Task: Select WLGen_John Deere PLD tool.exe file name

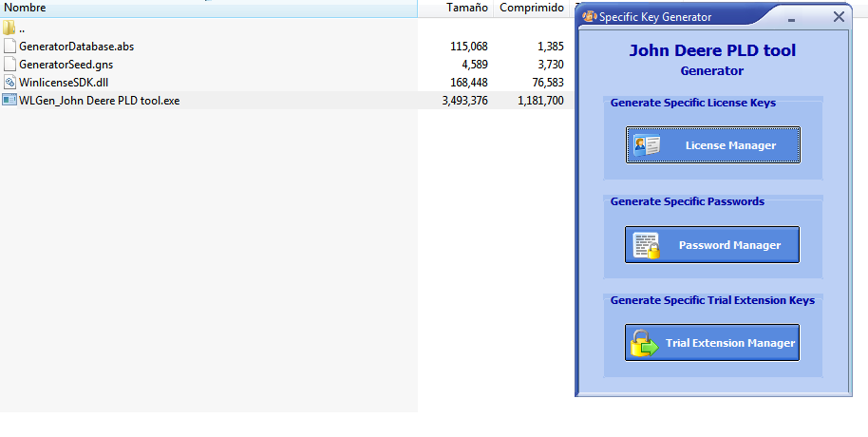Action: (100, 101)
